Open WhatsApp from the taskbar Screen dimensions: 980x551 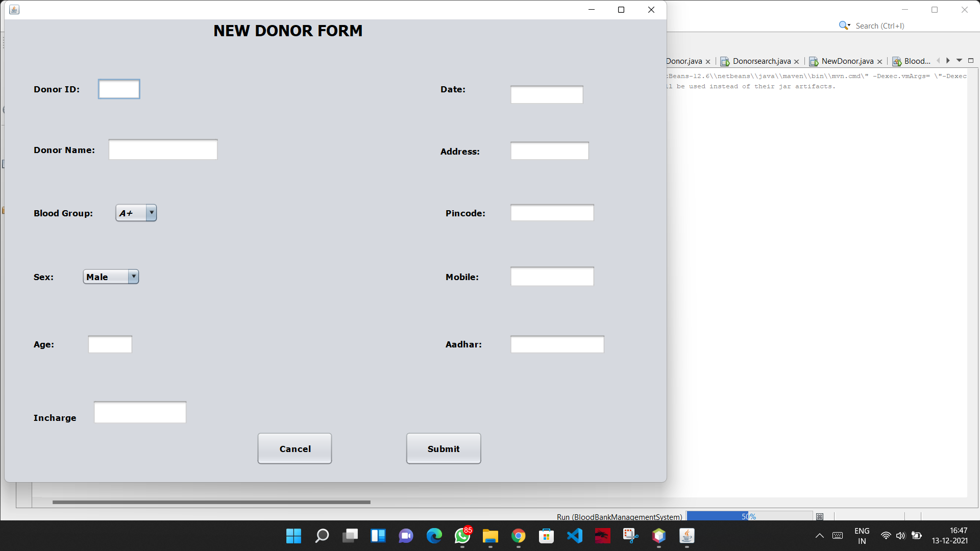click(462, 536)
